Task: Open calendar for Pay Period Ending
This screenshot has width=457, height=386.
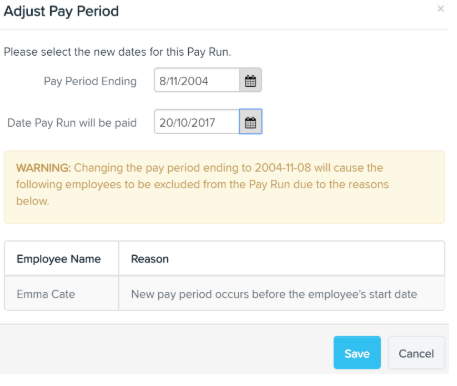Action: click(x=251, y=80)
